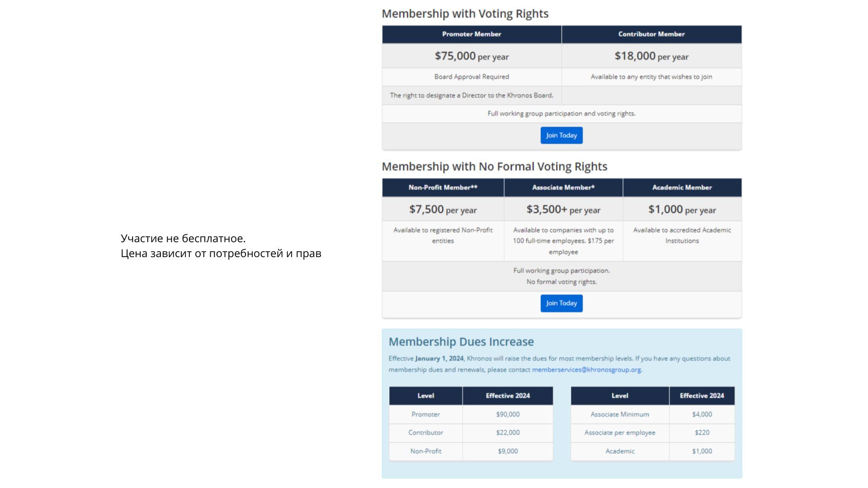Click 'Available to registered Non-Profit entities' cell
This screenshot has width=868, height=488.
coord(443,241)
